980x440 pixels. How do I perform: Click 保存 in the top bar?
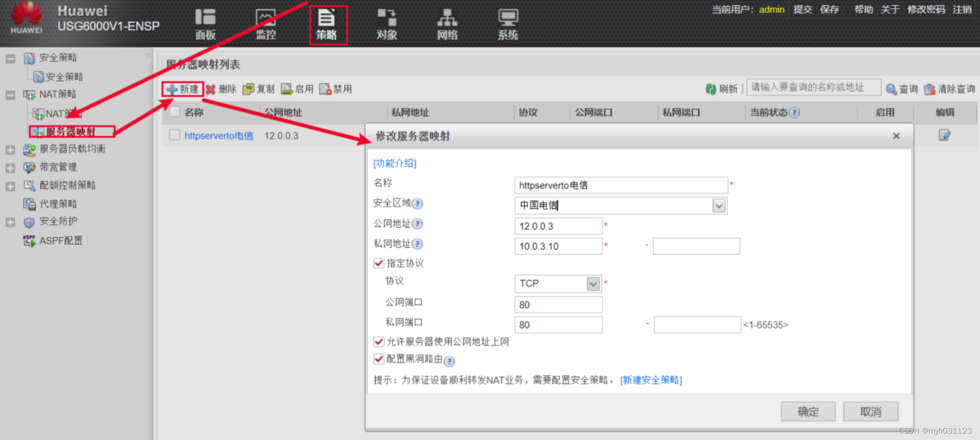[829, 9]
